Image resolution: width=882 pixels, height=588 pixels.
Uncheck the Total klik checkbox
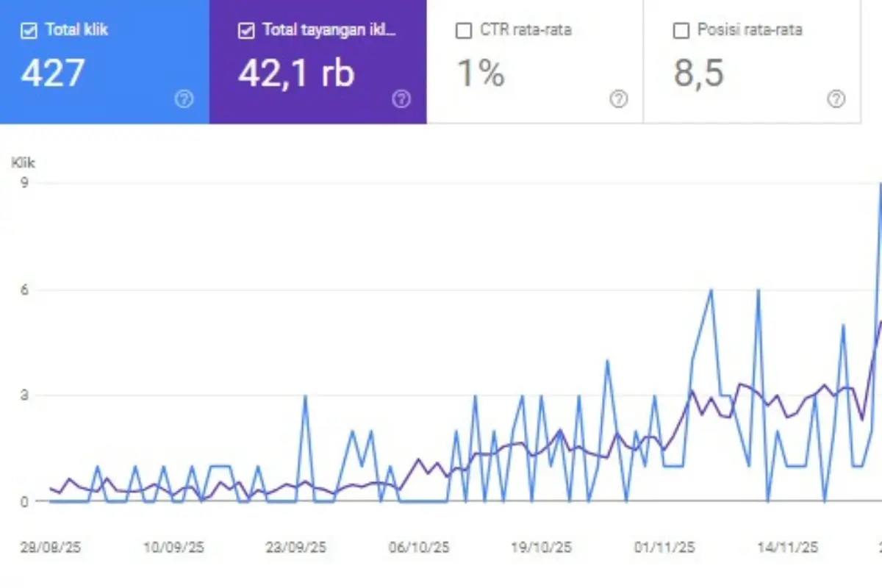[x=29, y=31]
